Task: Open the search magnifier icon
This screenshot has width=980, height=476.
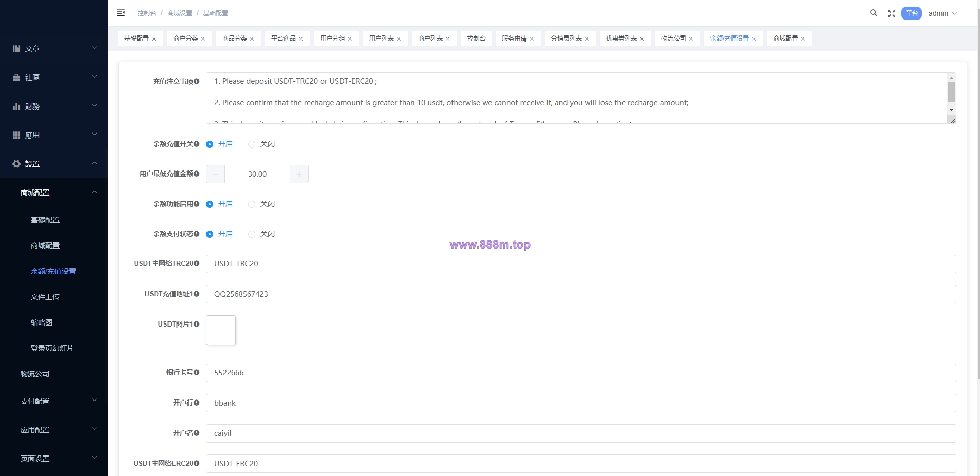Action: [x=873, y=13]
